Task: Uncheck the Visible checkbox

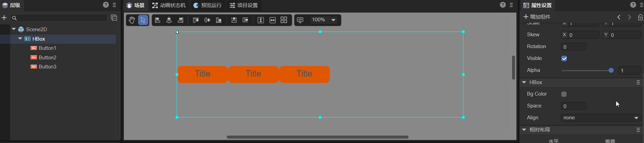Action: [x=564, y=59]
